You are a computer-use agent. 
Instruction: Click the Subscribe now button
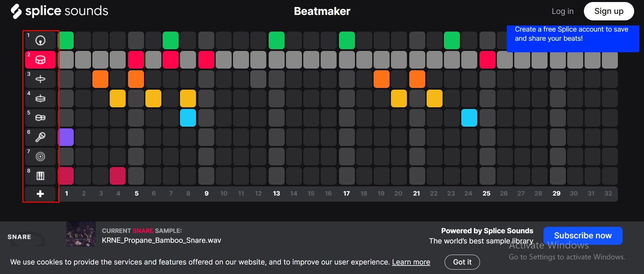click(583, 236)
